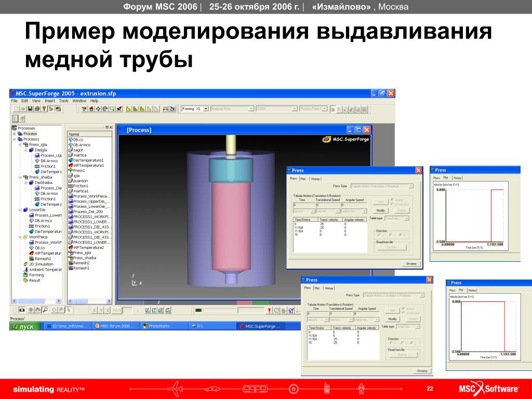532x399 pixels.
Task: Click the magnifier zoom icon in bottom toolbar
Action: (x=45, y=310)
